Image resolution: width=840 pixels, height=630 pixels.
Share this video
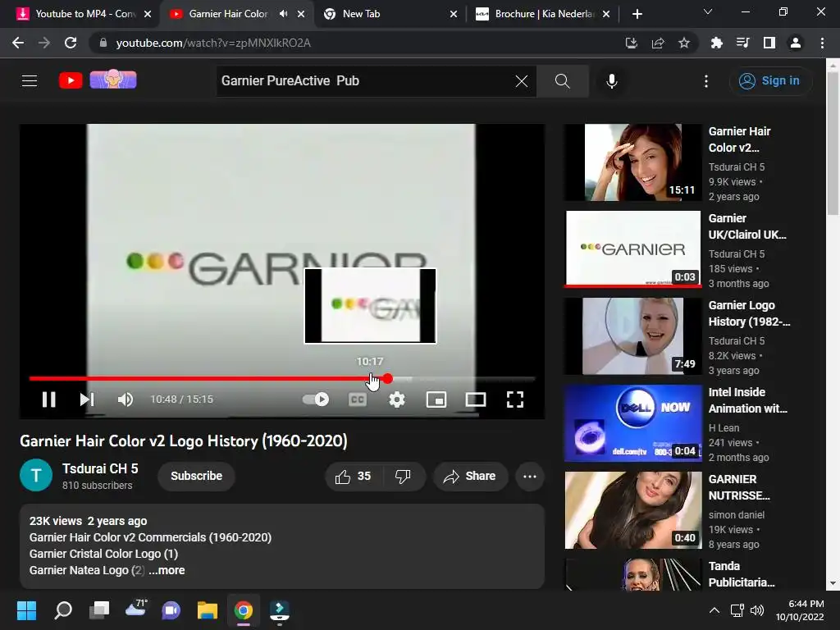470,477
